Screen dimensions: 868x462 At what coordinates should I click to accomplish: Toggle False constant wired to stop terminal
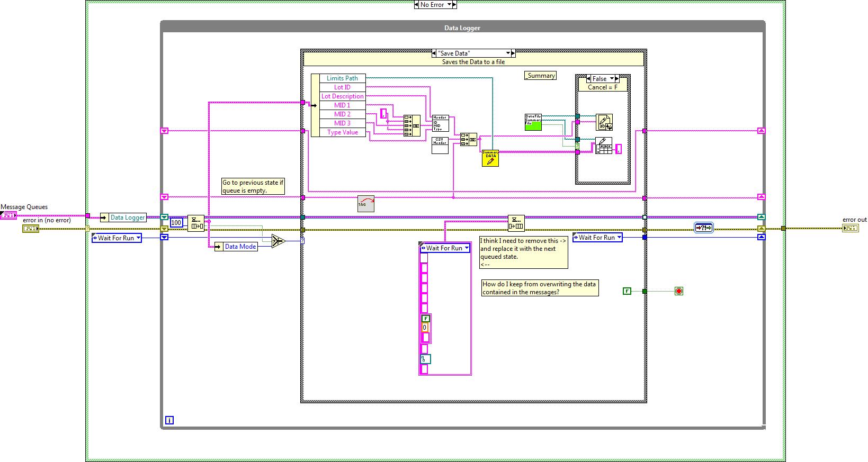coord(627,291)
